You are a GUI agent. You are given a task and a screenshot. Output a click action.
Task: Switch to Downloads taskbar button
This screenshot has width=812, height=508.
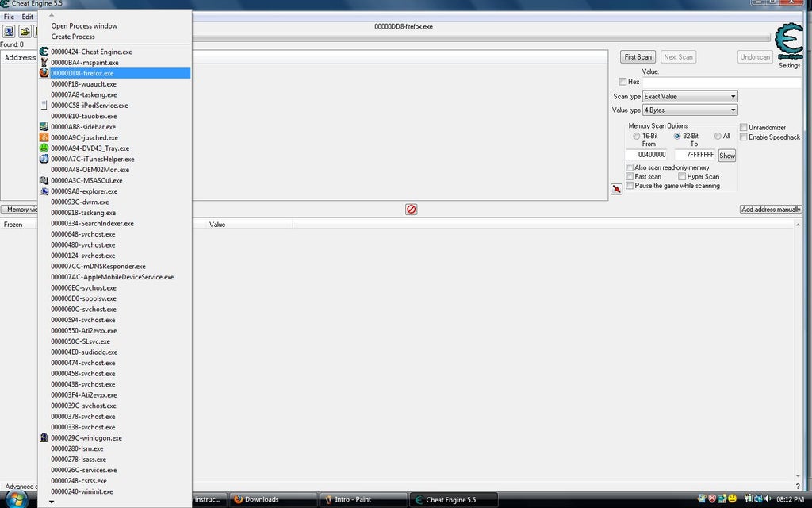[273, 500]
